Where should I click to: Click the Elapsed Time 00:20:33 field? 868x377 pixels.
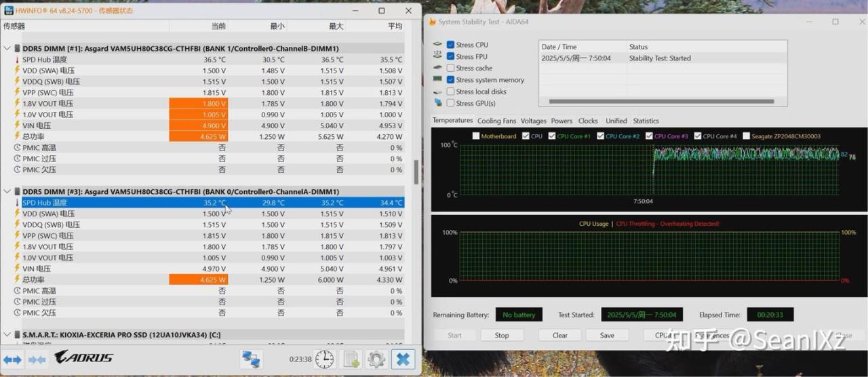coord(770,315)
